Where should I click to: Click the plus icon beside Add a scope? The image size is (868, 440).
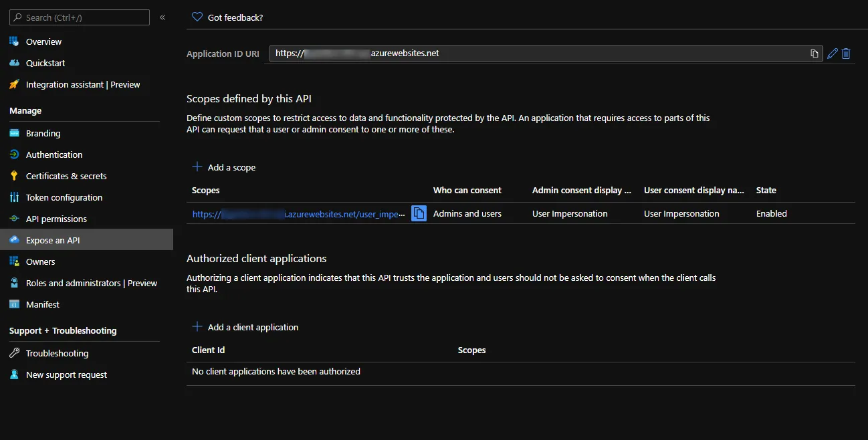coord(197,167)
